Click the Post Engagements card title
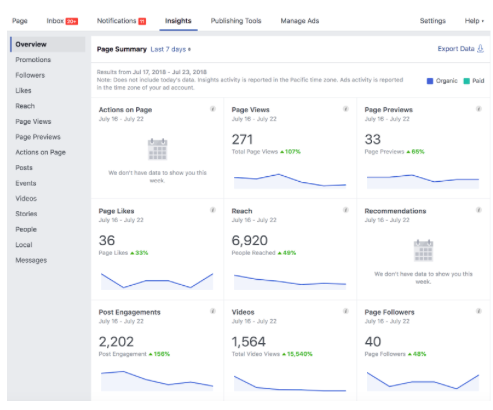493x410 pixels. click(x=129, y=312)
